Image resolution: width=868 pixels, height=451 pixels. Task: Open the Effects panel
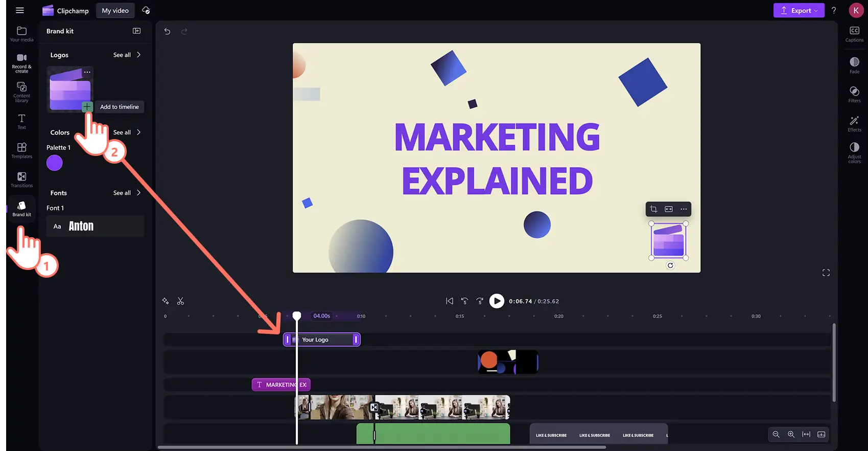[x=854, y=123]
